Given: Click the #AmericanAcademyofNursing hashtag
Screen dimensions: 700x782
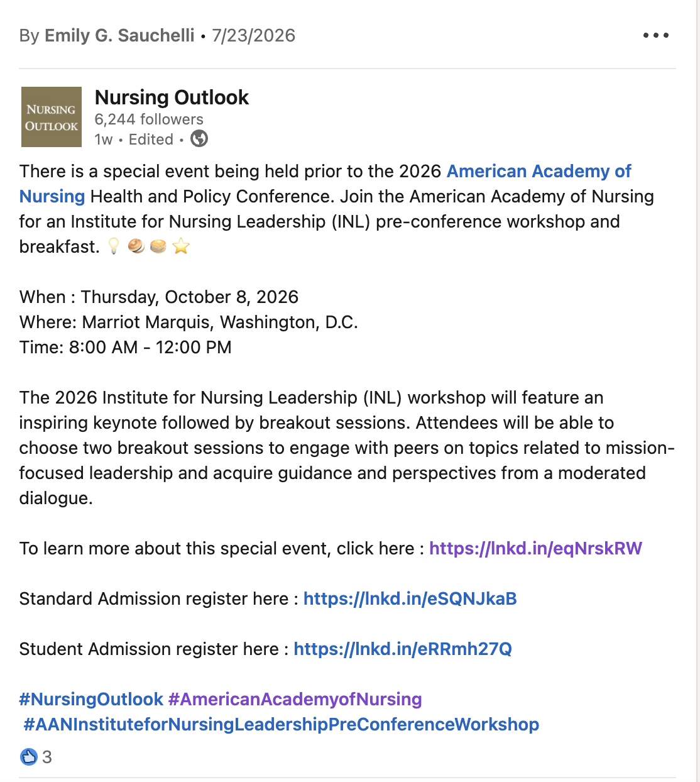Looking at the screenshot, I should point(295,699).
